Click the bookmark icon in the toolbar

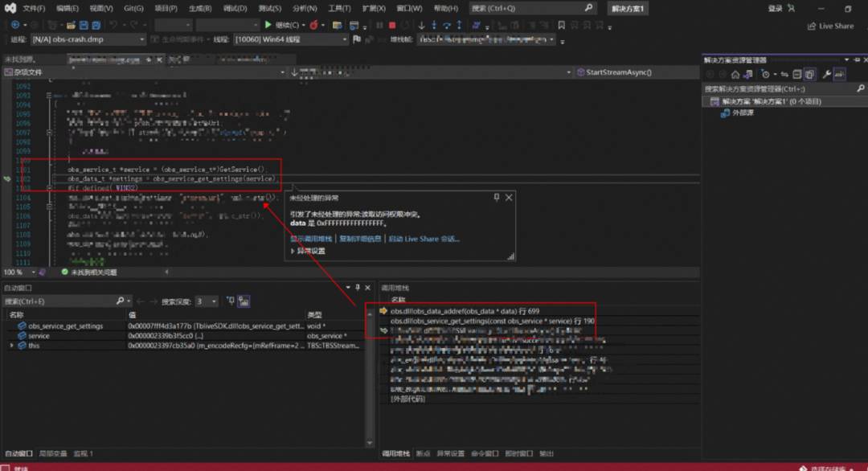point(561,25)
